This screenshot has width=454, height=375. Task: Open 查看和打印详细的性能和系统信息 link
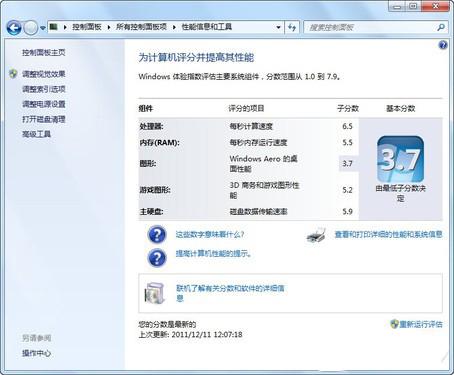tap(389, 235)
